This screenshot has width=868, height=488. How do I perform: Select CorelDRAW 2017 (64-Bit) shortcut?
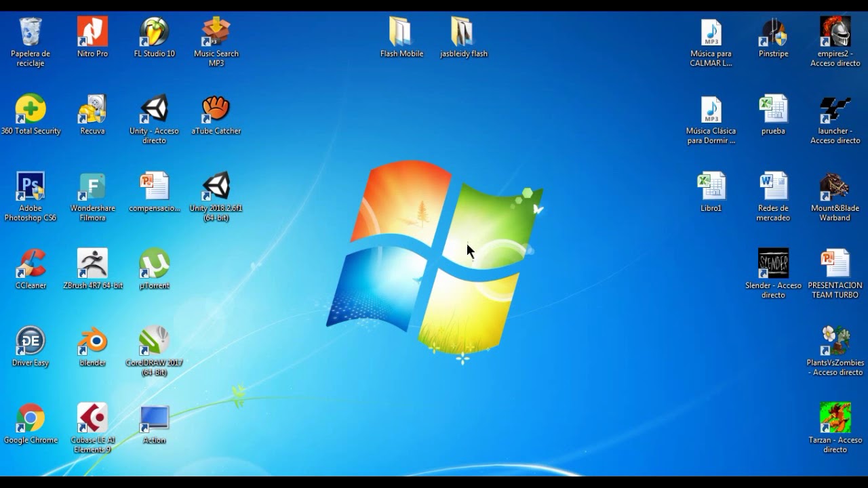pos(154,341)
